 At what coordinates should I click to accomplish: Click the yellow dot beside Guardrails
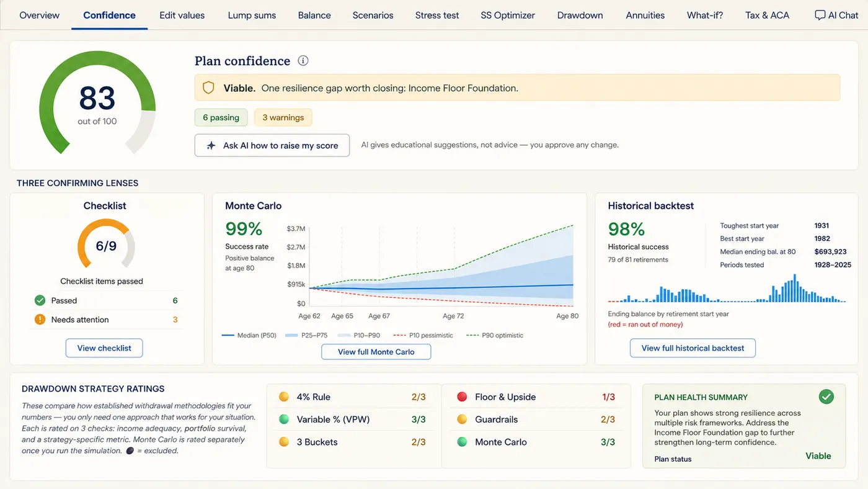[462, 419]
